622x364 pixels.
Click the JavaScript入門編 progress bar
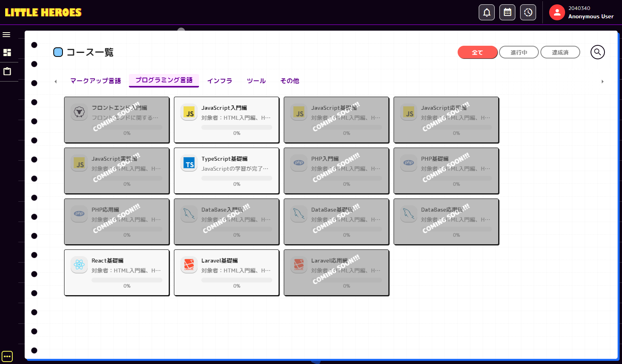tap(237, 127)
